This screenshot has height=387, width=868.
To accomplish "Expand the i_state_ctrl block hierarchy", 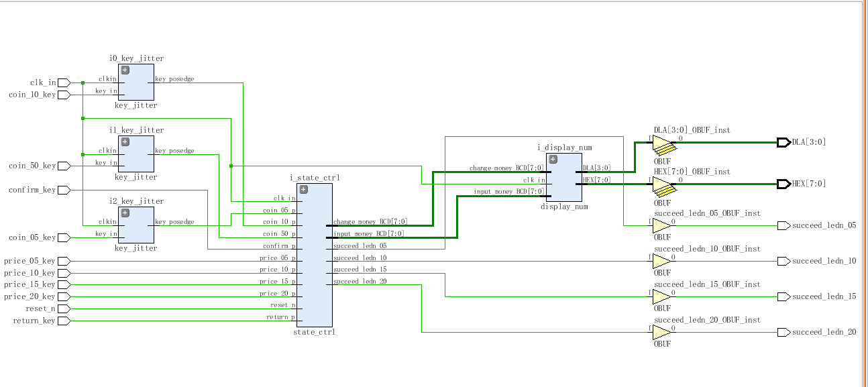I will 303,190.
